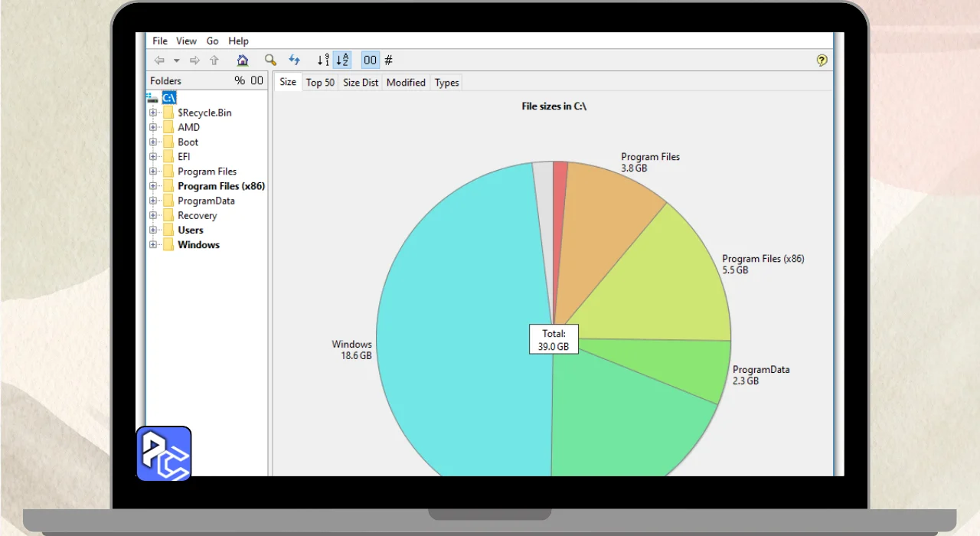
Task: Open the View menu
Action: pos(186,41)
